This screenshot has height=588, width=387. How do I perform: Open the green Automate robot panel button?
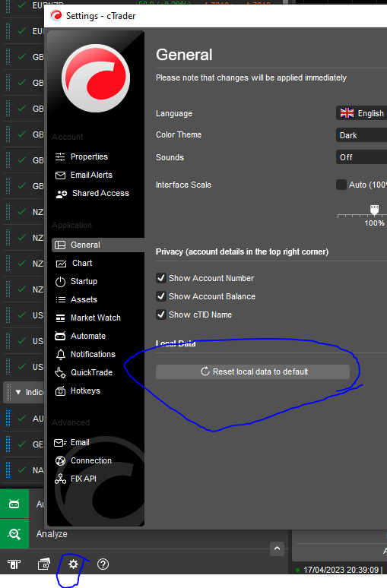tap(14, 504)
